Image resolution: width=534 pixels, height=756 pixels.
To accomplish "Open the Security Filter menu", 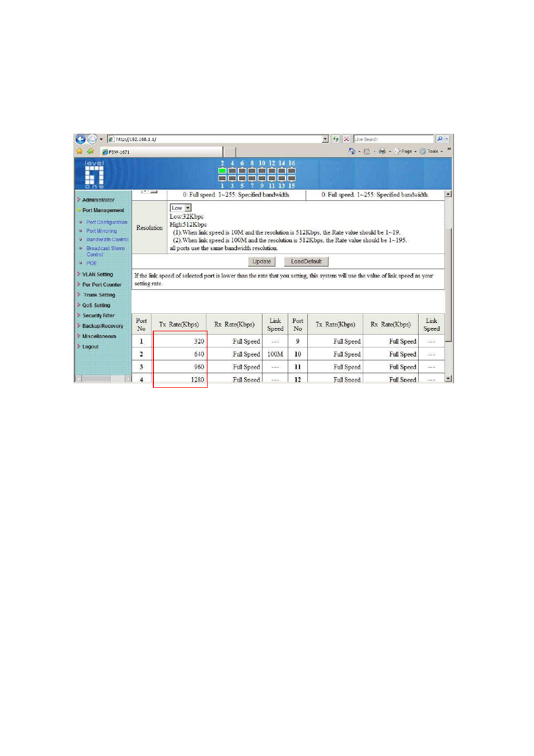I will 99,316.
